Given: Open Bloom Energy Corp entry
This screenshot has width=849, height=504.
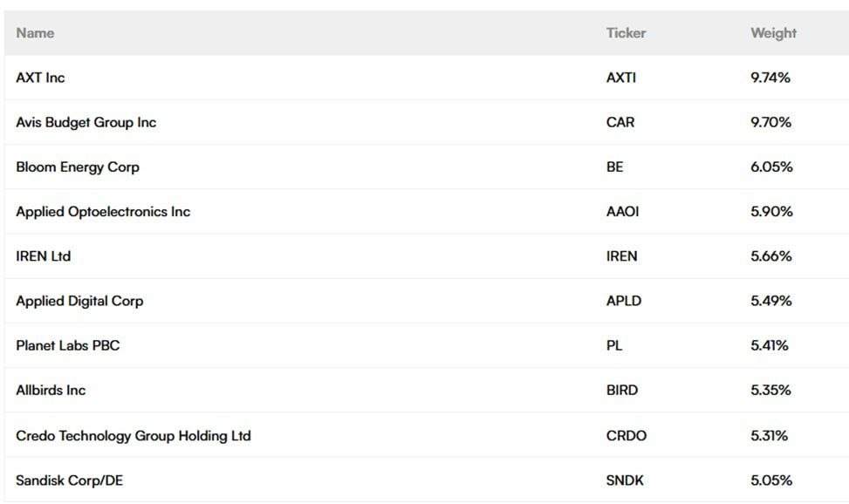Looking at the screenshot, I should [77, 167].
